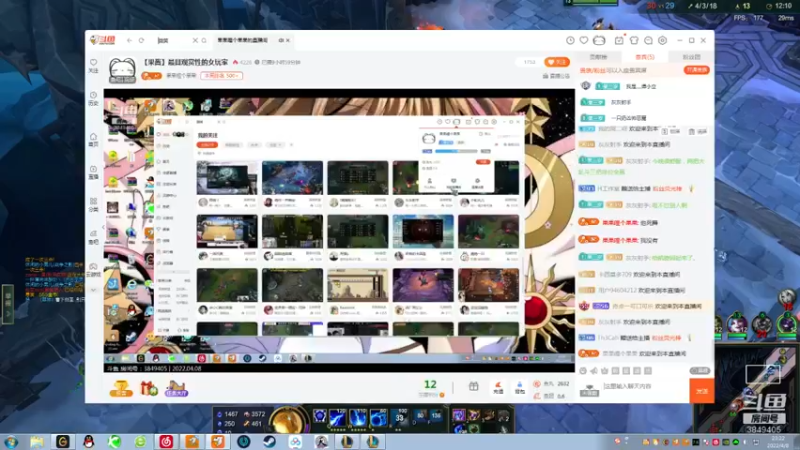Click the orange send button in chat
Screen dimensions: 800x450
point(702,391)
